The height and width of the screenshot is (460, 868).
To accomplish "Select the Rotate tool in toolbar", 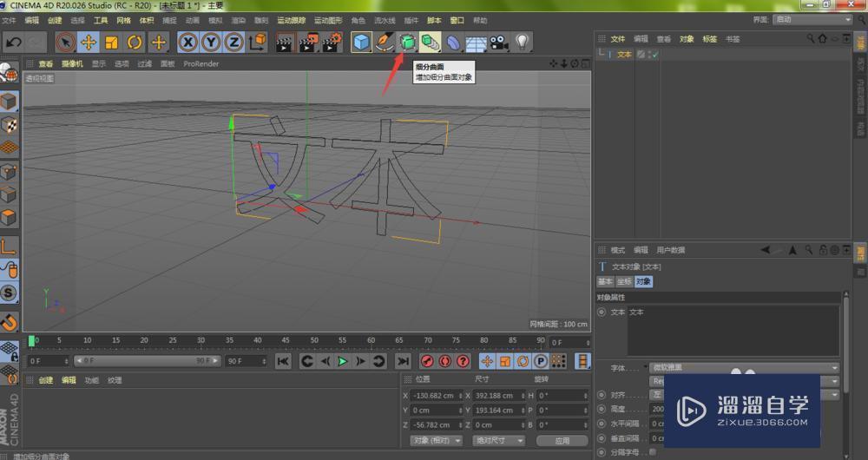I will pyautogui.click(x=135, y=42).
